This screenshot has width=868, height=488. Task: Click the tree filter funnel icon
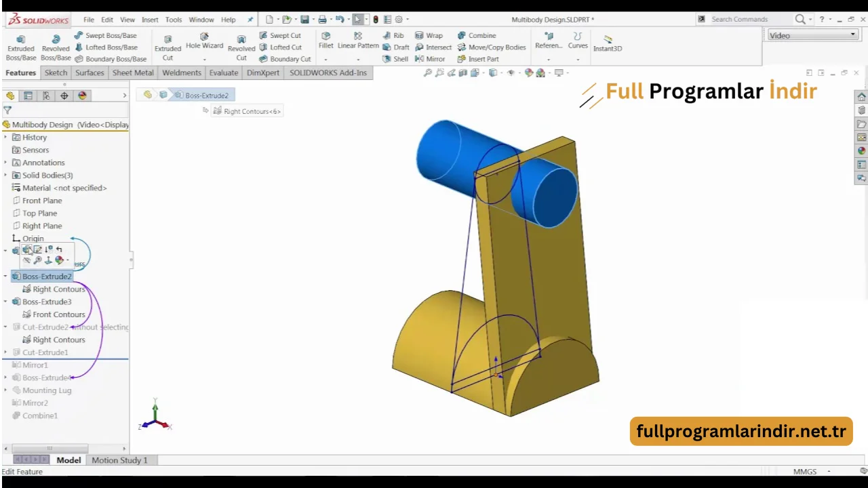coord(7,110)
